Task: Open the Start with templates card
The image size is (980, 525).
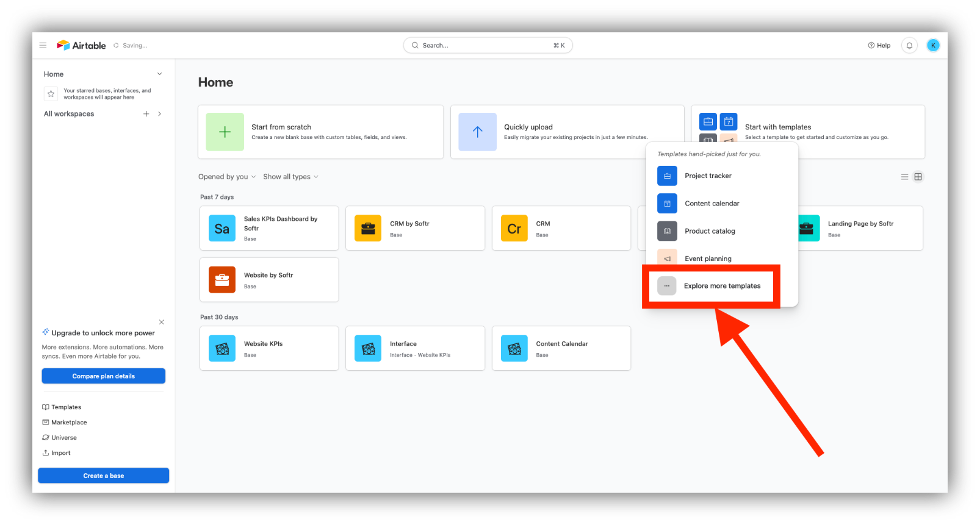Action: pos(808,132)
